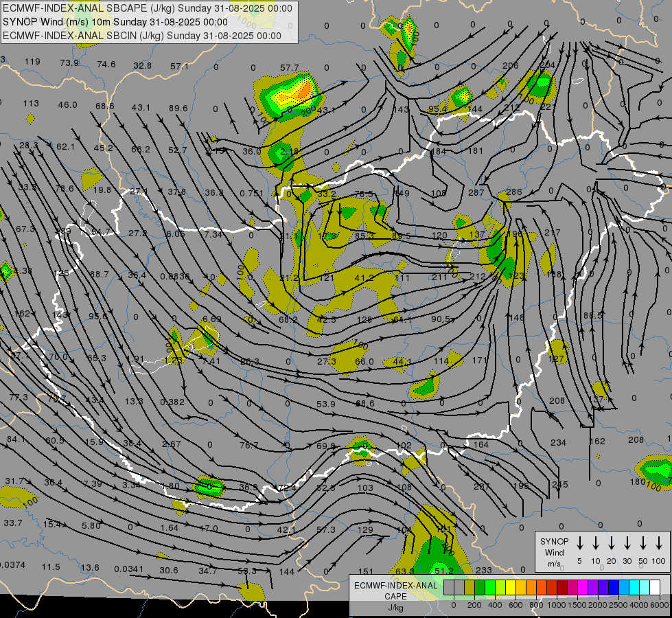
Task: Click the wind arrow above the 5 label
Action: (579, 542)
